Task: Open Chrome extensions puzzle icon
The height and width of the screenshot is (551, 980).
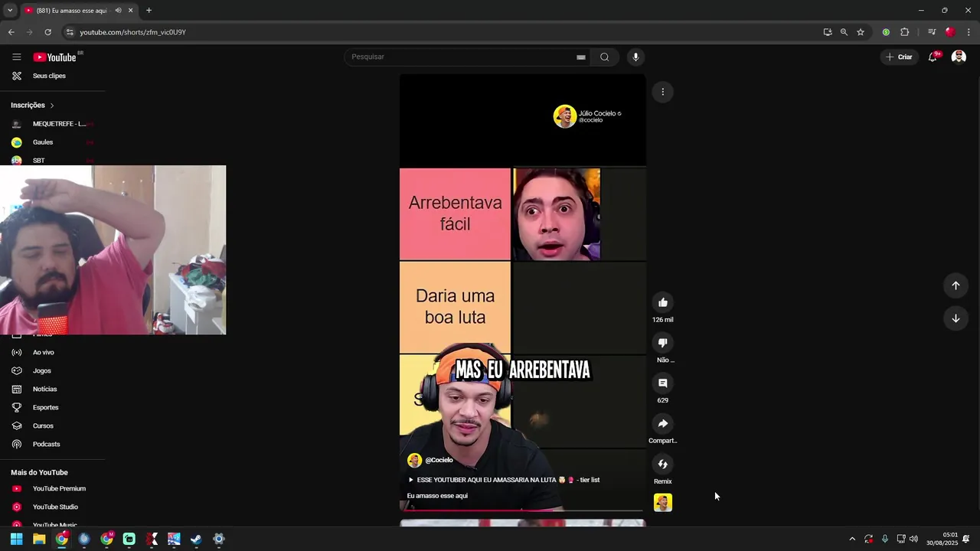Action: click(x=905, y=32)
